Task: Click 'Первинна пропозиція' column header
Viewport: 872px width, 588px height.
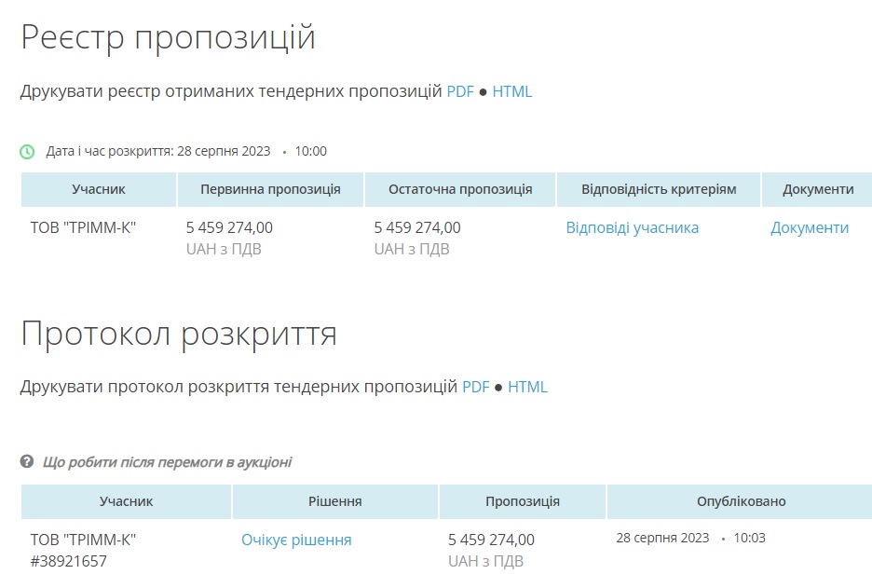Action: pos(270,190)
